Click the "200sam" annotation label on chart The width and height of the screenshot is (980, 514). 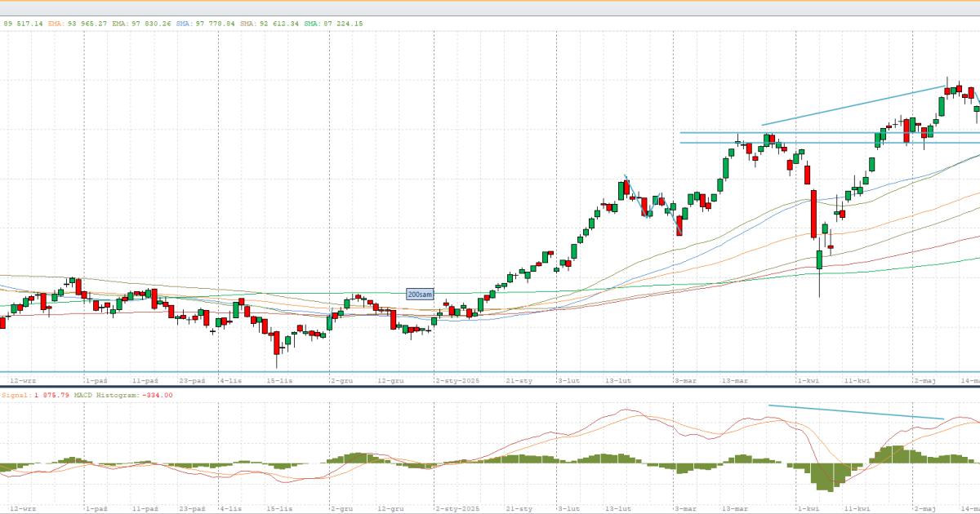click(x=421, y=294)
